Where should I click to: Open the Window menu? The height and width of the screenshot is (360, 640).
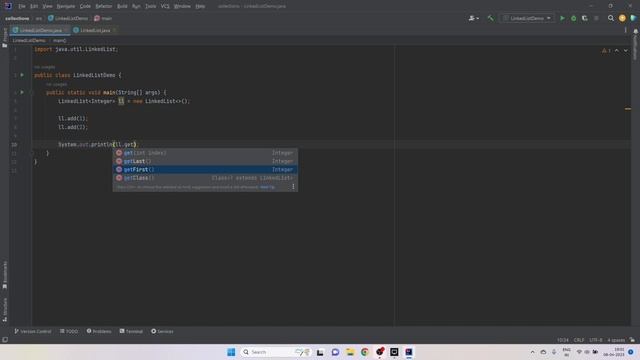[182, 6]
